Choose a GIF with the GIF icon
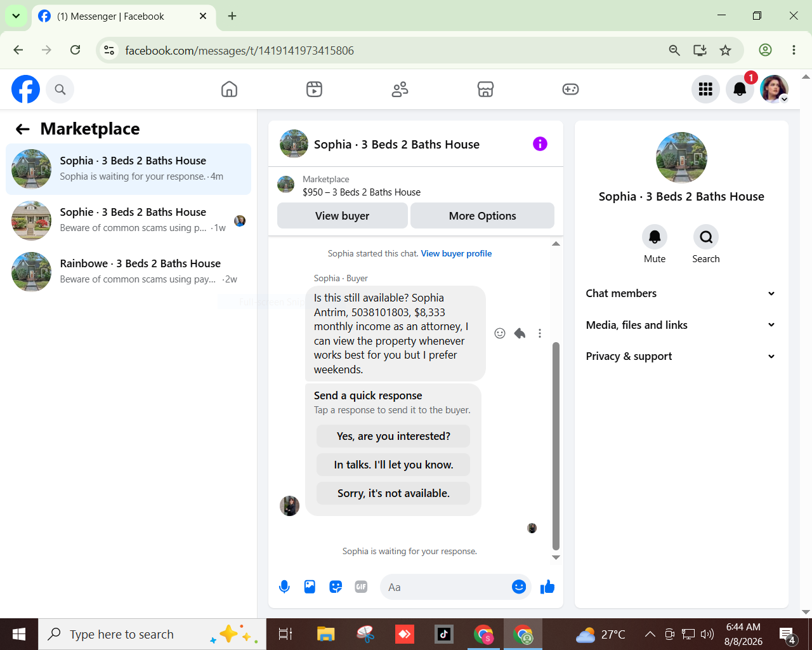Viewport: 812px width, 650px height. pyautogui.click(x=361, y=587)
